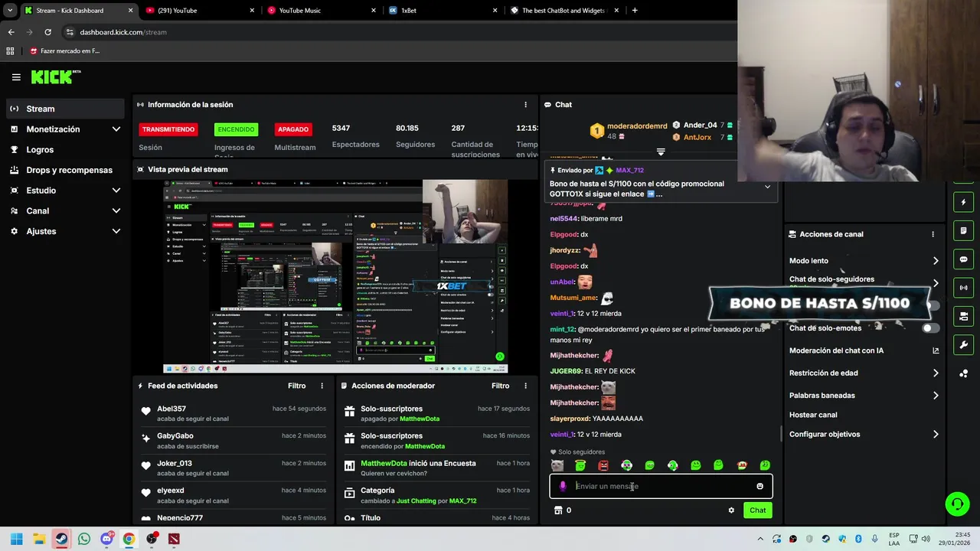
Task: Click the broadcast signal sidebar icon
Action: tap(963, 288)
